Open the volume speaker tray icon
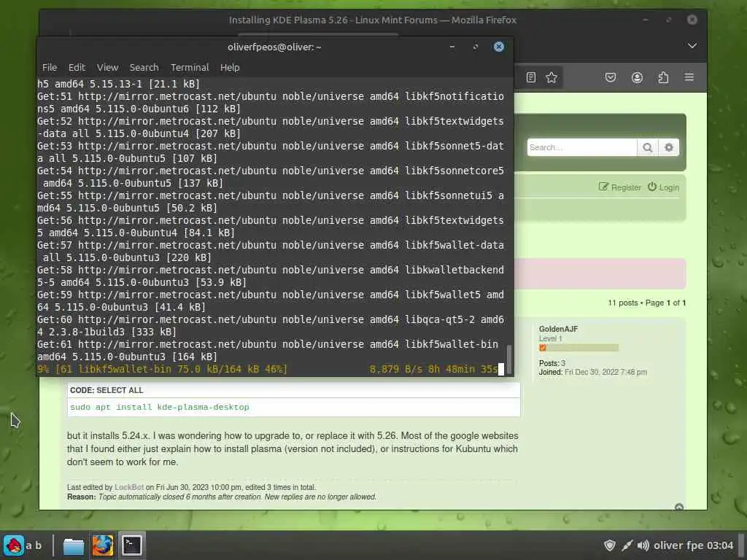The height and width of the screenshot is (560, 747). [x=643, y=545]
